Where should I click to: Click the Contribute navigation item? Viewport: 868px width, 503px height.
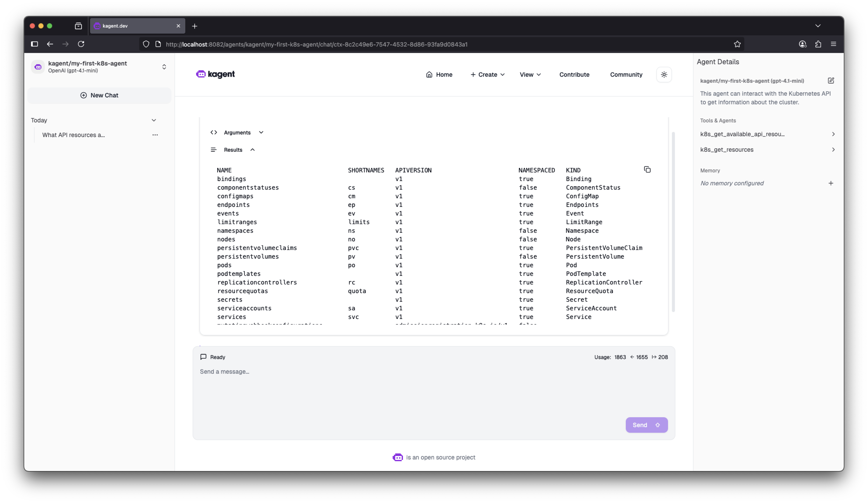[x=574, y=74]
